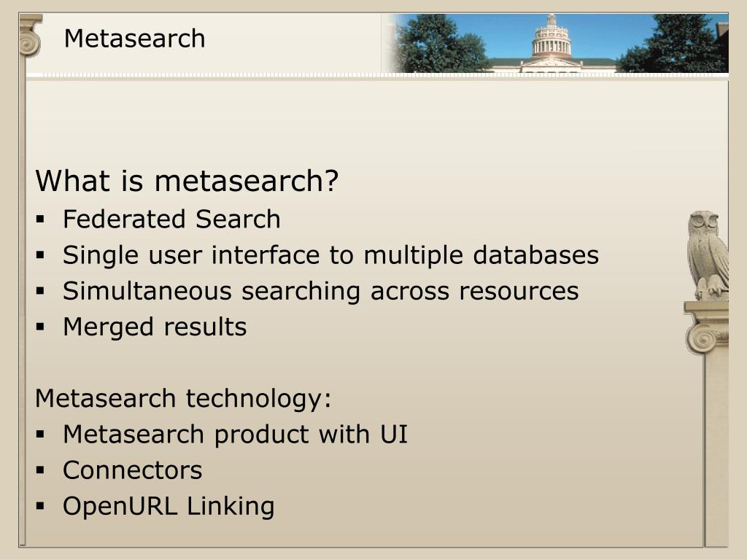Screen dimensions: 747x560
Task: Select the Metasearch slide title
Action: coord(135,39)
